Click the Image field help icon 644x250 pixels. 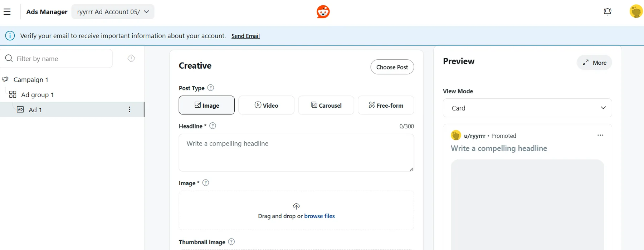coord(206,182)
